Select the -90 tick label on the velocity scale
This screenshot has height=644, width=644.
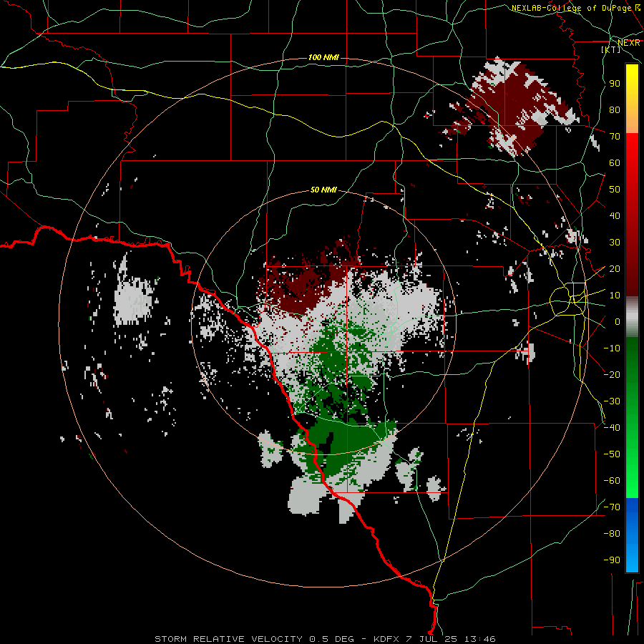pyautogui.click(x=612, y=560)
